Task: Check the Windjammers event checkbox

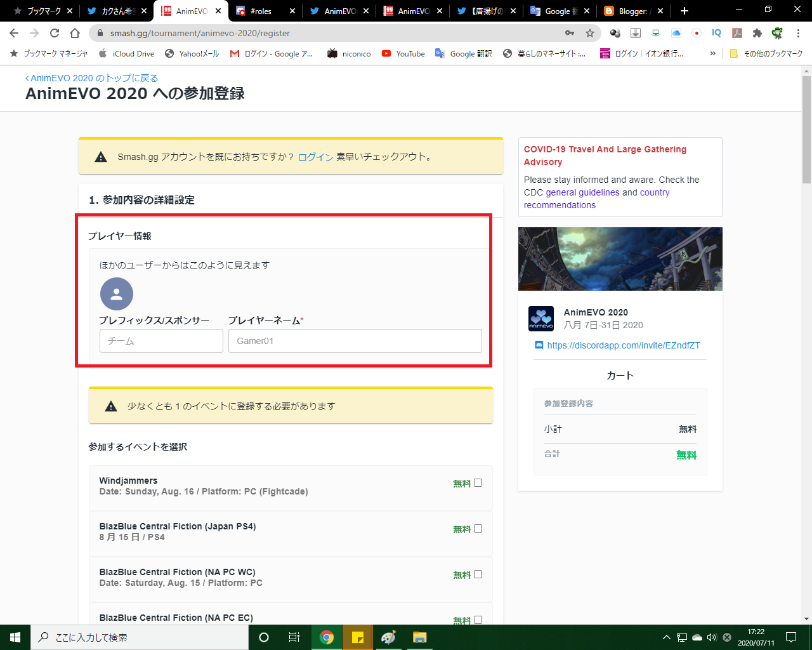Action: [478, 483]
